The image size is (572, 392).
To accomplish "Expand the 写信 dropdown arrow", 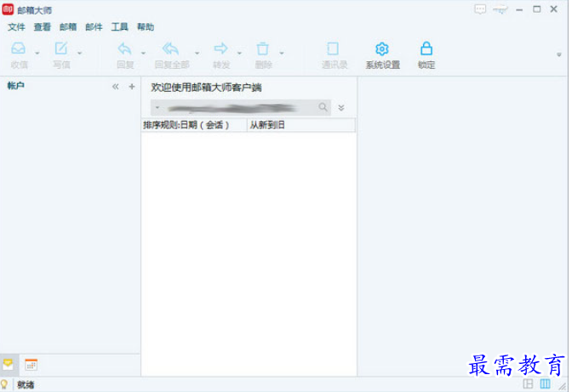I will [79, 54].
